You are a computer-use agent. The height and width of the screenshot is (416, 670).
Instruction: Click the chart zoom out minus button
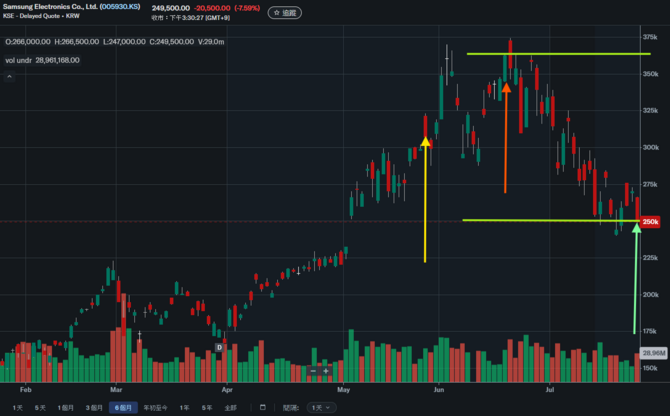pyautogui.click(x=313, y=371)
